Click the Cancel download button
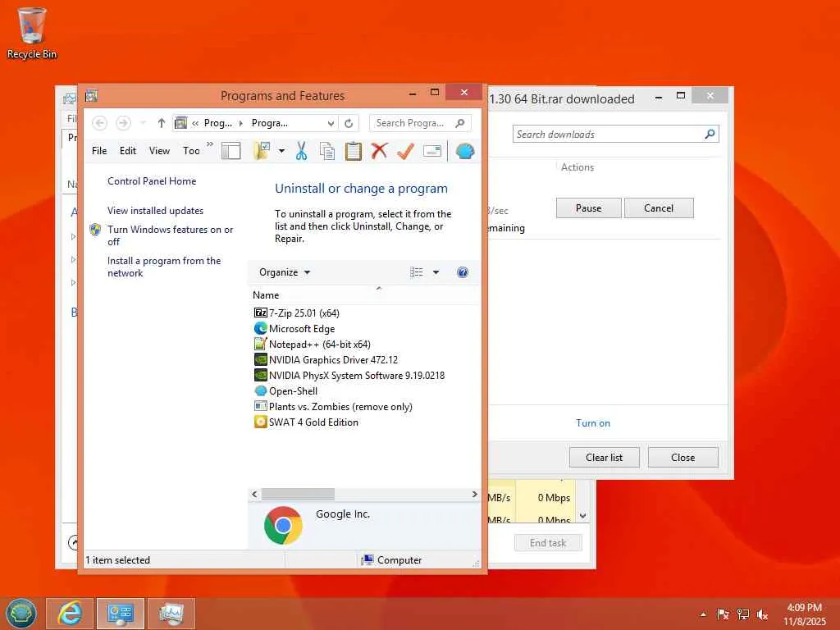The height and width of the screenshot is (630, 840). (659, 208)
